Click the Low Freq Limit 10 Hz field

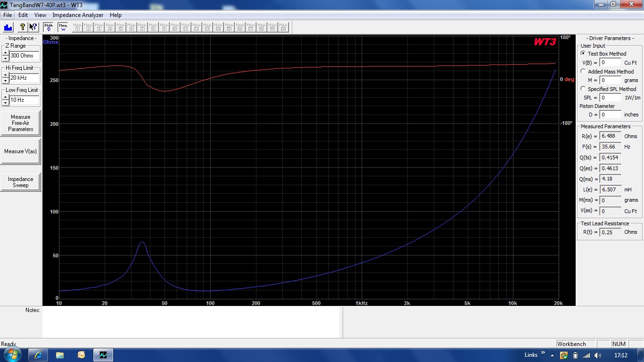coord(25,100)
